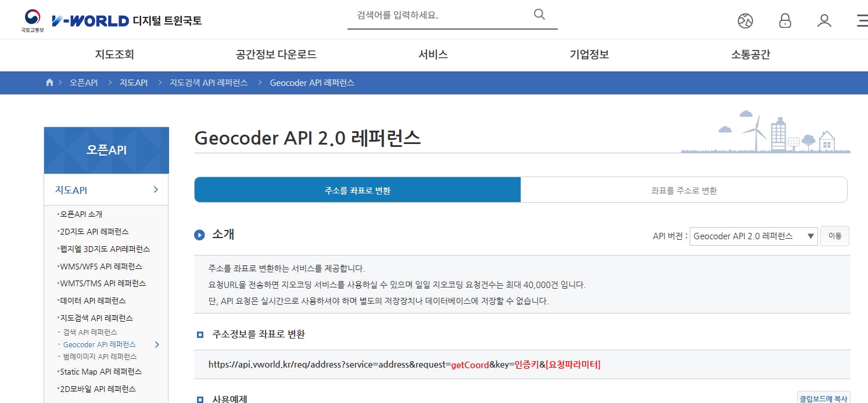Click the V-WORLD 디지털 트윈국토 logo
Viewport: 868px width, 403px height.
pyautogui.click(x=127, y=21)
